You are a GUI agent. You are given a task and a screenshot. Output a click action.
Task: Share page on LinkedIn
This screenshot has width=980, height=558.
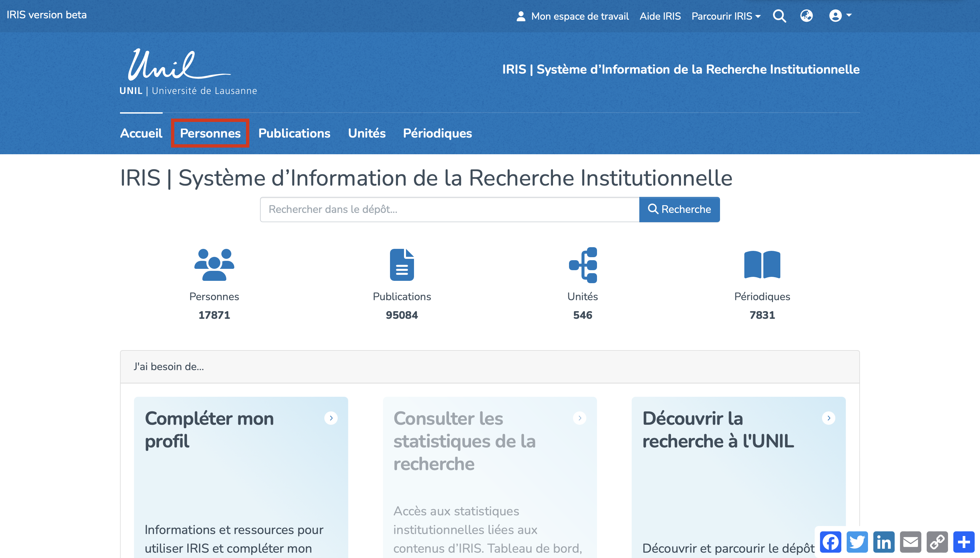coord(884,542)
